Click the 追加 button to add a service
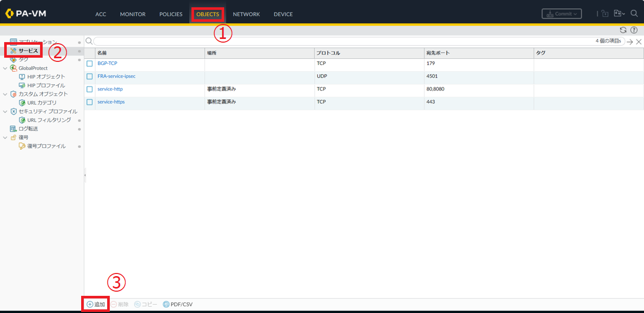 (96, 304)
